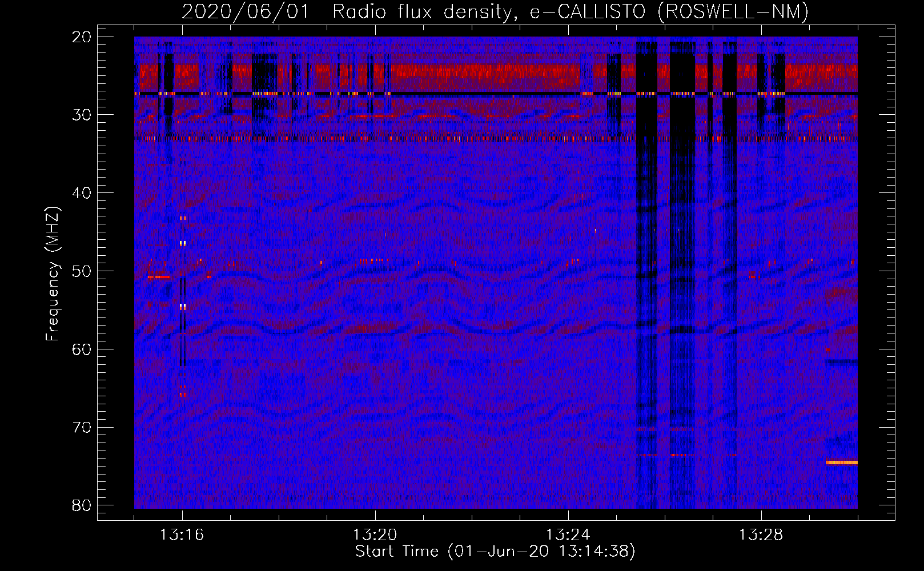
Task: Click the 13:20 time tick label
Action: (x=375, y=535)
